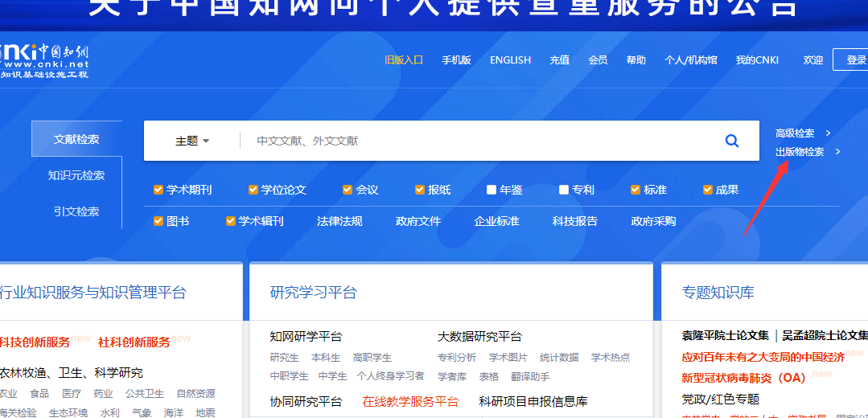The image size is (868, 418).
Task: Open 协同研究平台 link
Action: tap(306, 401)
